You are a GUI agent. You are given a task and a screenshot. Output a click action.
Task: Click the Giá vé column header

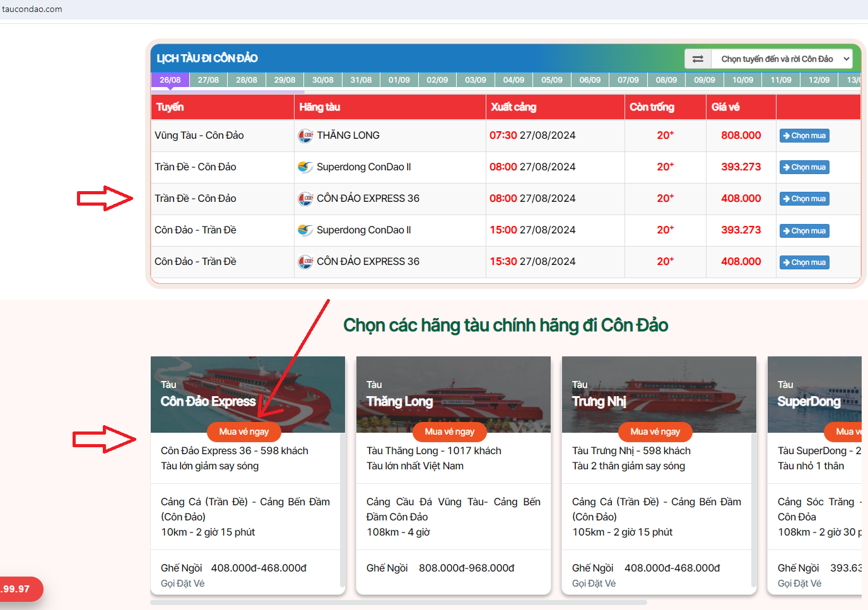741,107
